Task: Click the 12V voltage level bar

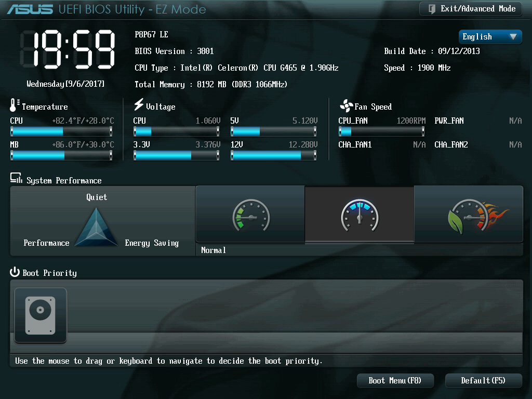Action: point(273,155)
